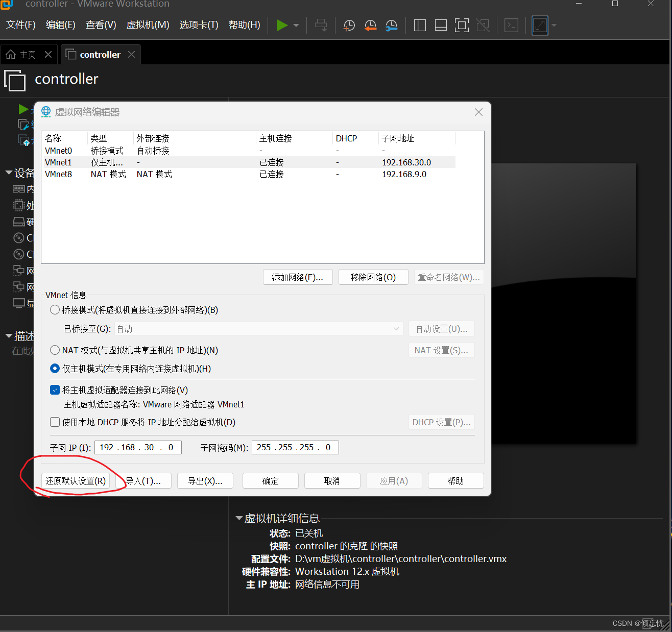Screen dimensions: 672x632
Task: Click the 子网 IP input field
Action: [138, 448]
